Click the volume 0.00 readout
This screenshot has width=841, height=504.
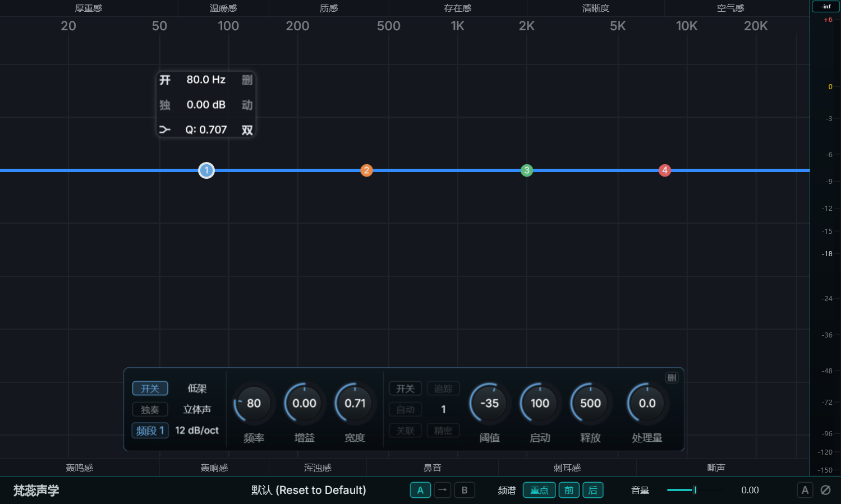tap(750, 490)
